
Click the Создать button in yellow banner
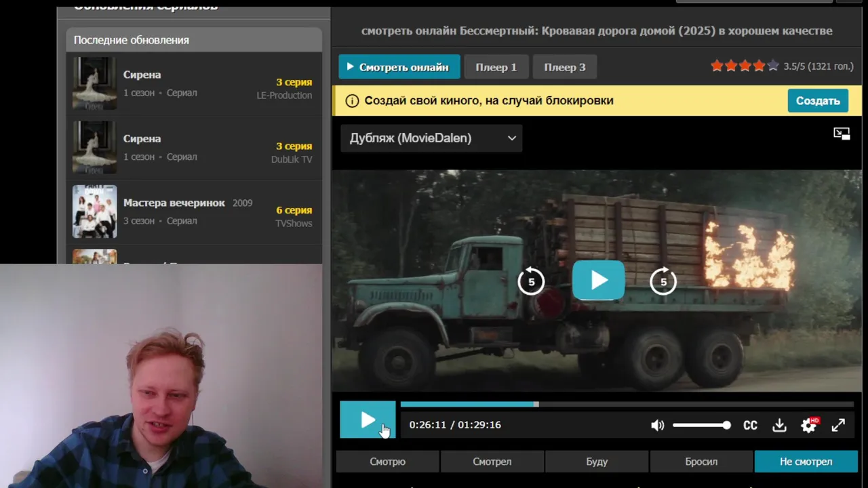pyautogui.click(x=818, y=100)
